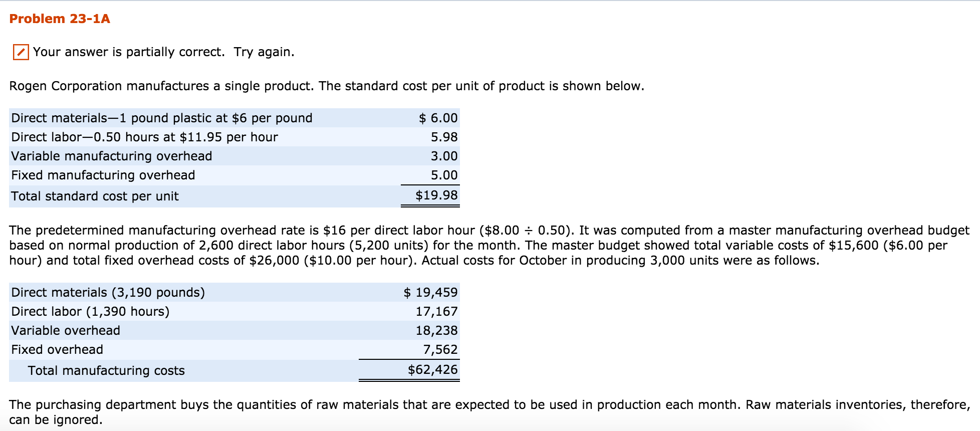
Task: Click the Rogen Corporation introduction sentence
Action: tap(326, 86)
